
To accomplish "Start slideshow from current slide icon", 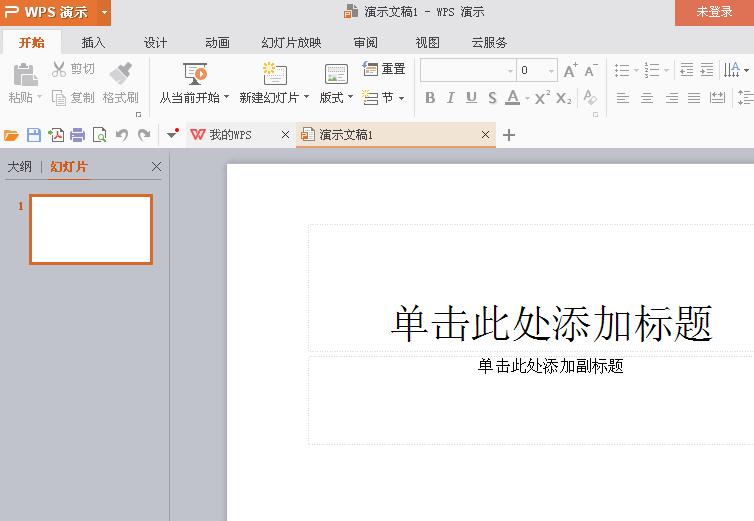I will pos(195,74).
